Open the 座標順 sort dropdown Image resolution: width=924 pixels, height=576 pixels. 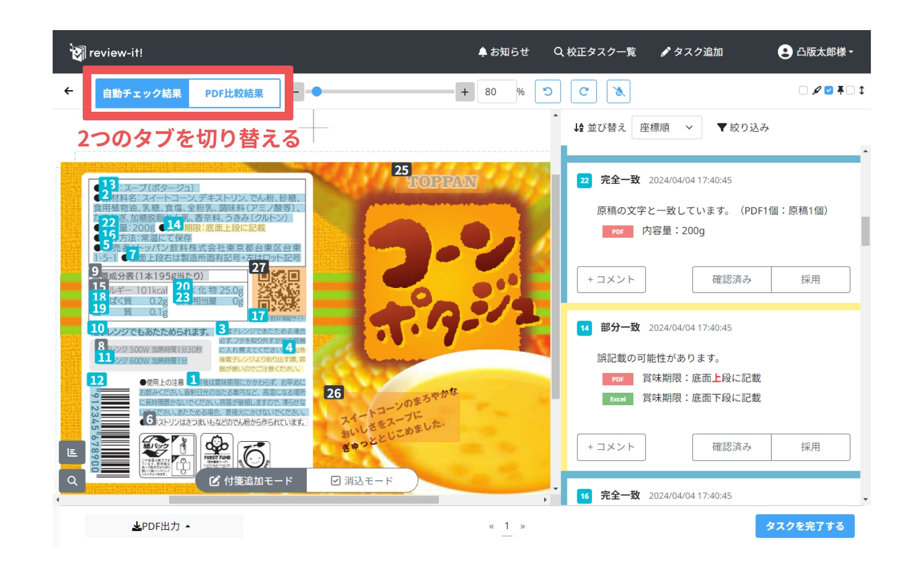tap(667, 127)
